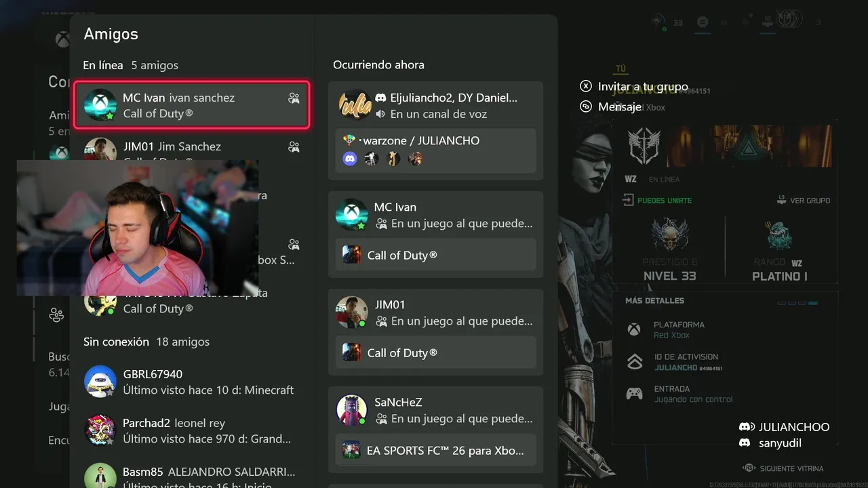868x488 pixels.
Task: Click the Mensaje chat icon
Action: 586,106
